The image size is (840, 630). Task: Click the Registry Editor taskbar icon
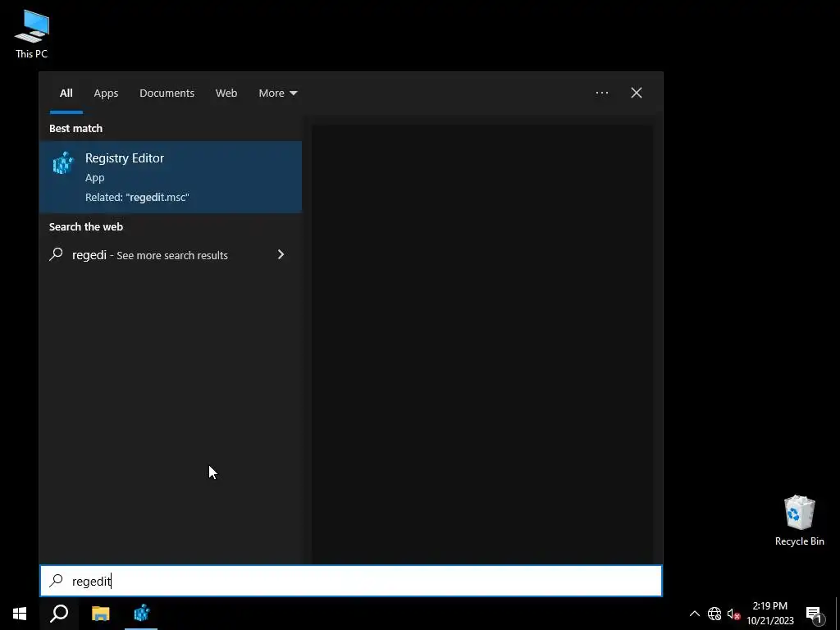pyautogui.click(x=141, y=614)
